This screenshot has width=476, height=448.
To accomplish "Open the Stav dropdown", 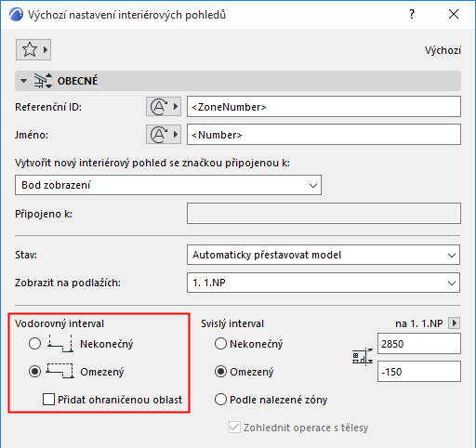I will (x=324, y=255).
